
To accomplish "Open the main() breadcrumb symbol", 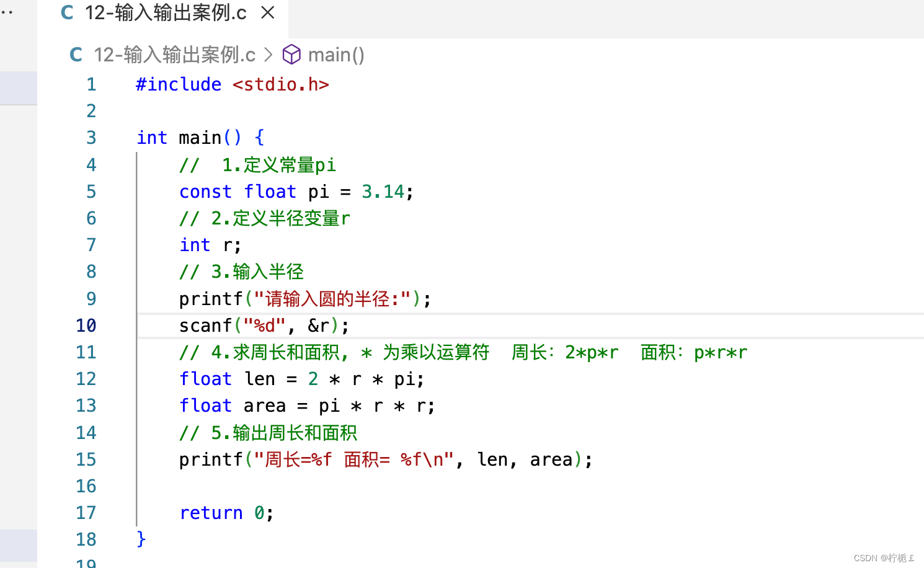I will (336, 55).
